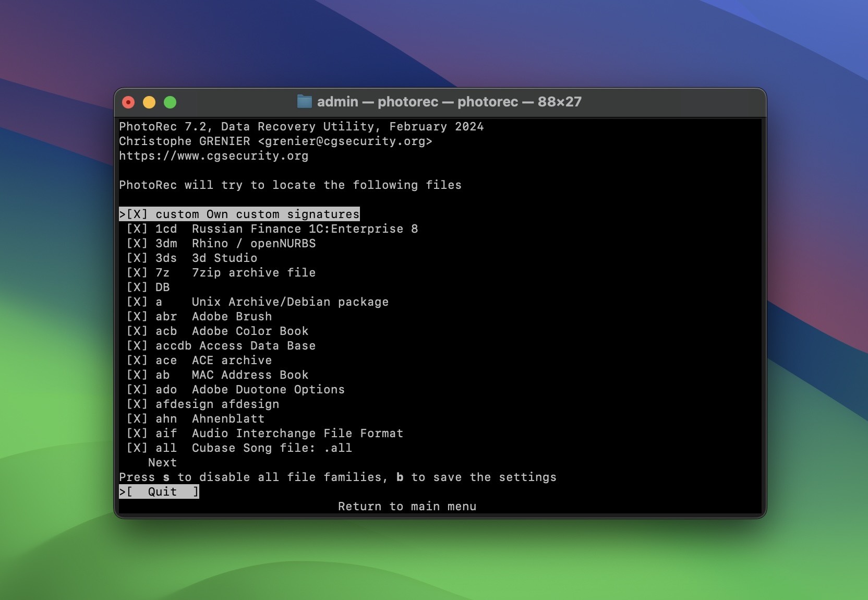Select the all Cubase Song file row
Viewport: 868px width, 600px height.
239,448
